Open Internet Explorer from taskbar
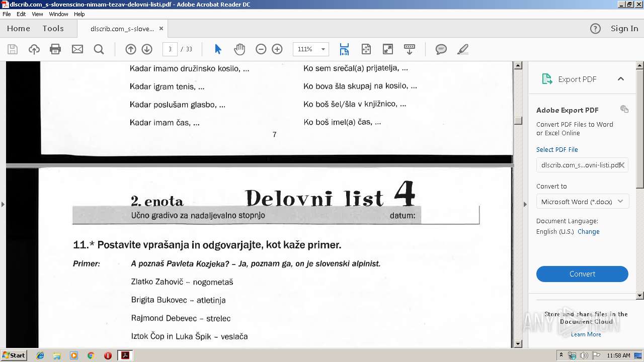The image size is (644, 362). 40,355
